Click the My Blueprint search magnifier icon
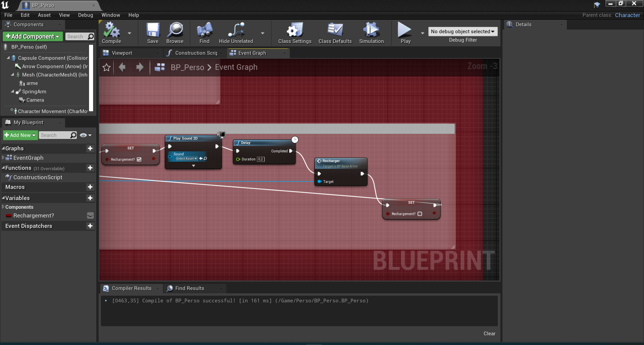644x345 pixels. 73,135
